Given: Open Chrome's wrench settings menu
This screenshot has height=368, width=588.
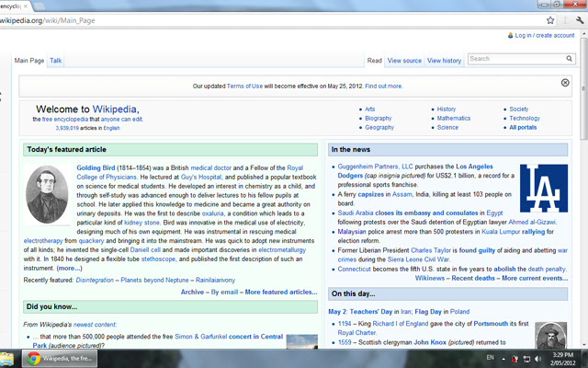Looking at the screenshot, I should coord(580,20).
